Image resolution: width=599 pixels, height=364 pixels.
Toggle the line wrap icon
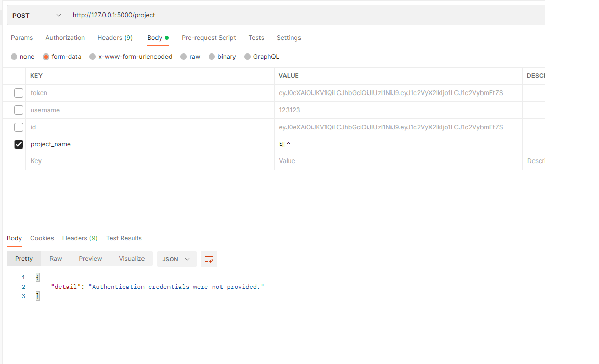209,259
